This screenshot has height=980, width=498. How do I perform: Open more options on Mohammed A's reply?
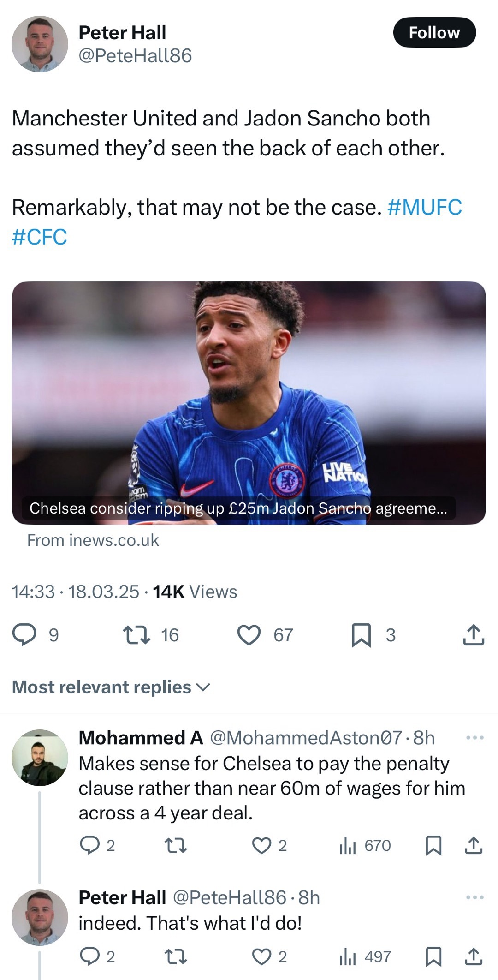[x=474, y=738]
